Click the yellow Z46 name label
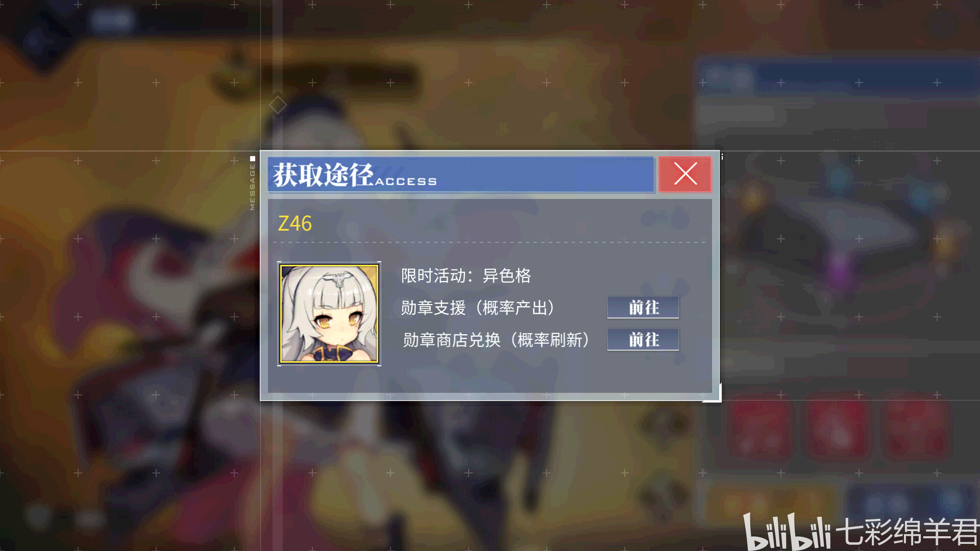Image resolution: width=980 pixels, height=551 pixels. (295, 223)
